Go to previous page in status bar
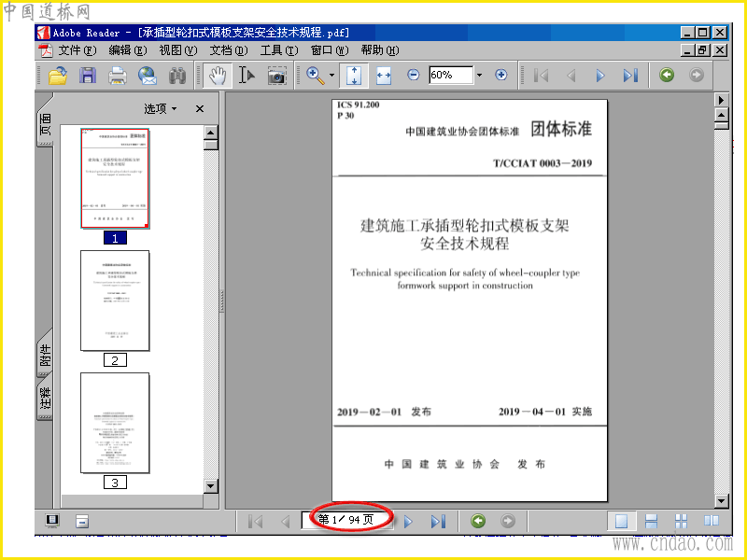The image size is (747, 560). pyautogui.click(x=286, y=522)
